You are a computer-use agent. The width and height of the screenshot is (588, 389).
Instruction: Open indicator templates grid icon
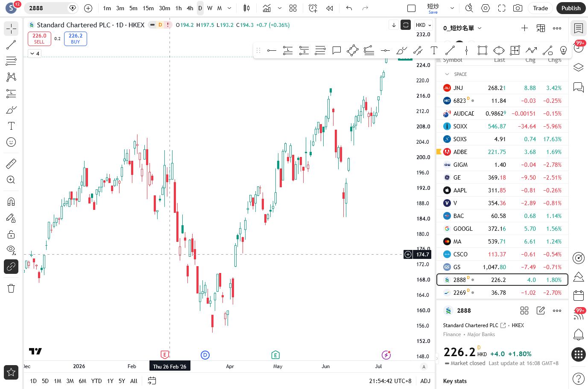click(293, 8)
